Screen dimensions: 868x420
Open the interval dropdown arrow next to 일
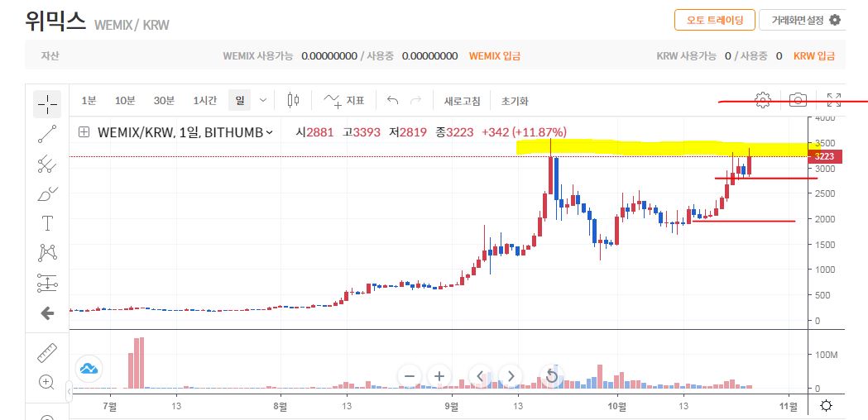(x=263, y=101)
